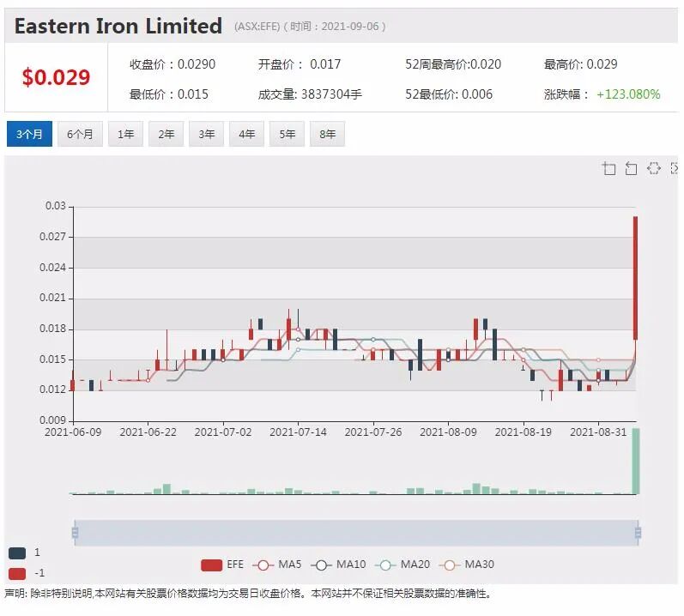
Task: Click the 2021-08-09 axis date label
Action: tap(448, 432)
